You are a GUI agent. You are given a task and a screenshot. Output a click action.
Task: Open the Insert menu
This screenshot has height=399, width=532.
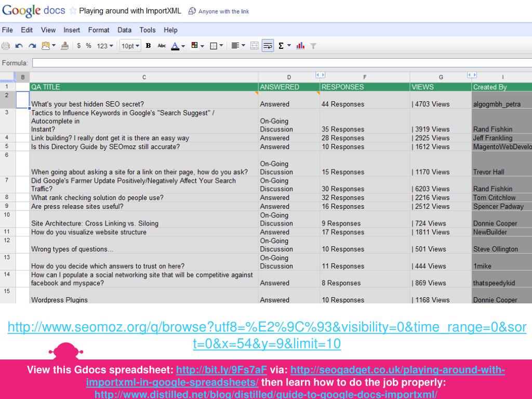[x=72, y=30]
